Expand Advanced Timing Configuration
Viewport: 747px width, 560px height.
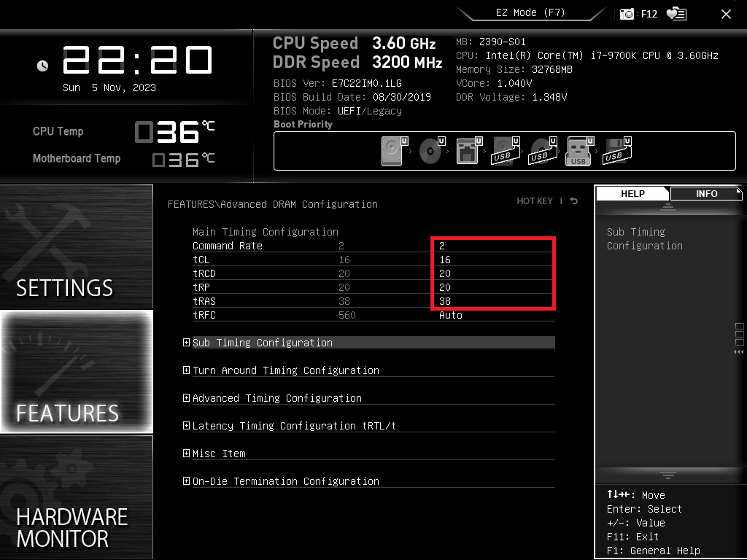tap(276, 398)
